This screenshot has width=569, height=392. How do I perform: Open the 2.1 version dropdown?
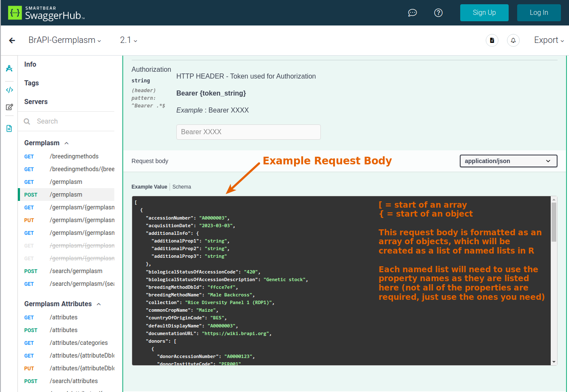tap(128, 40)
